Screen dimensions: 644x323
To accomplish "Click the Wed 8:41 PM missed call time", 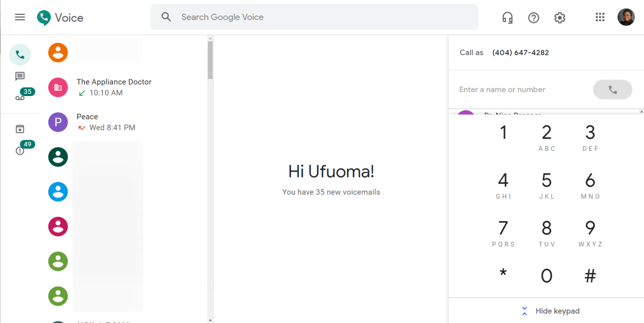I will coord(112,128).
